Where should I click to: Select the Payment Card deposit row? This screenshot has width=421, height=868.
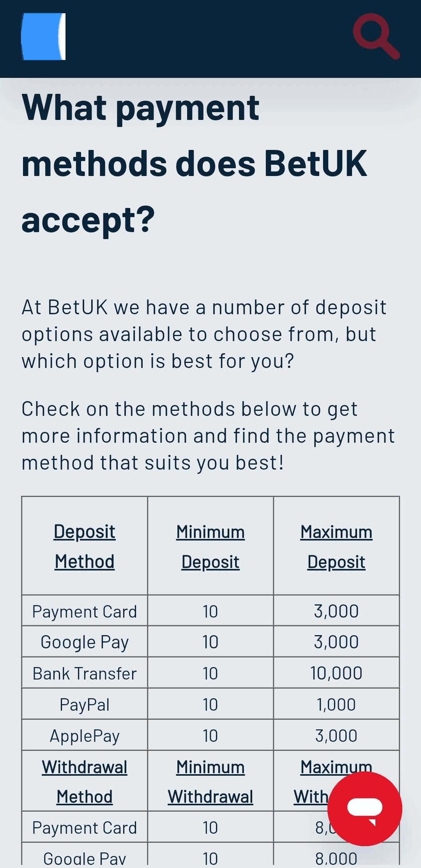tap(85, 611)
